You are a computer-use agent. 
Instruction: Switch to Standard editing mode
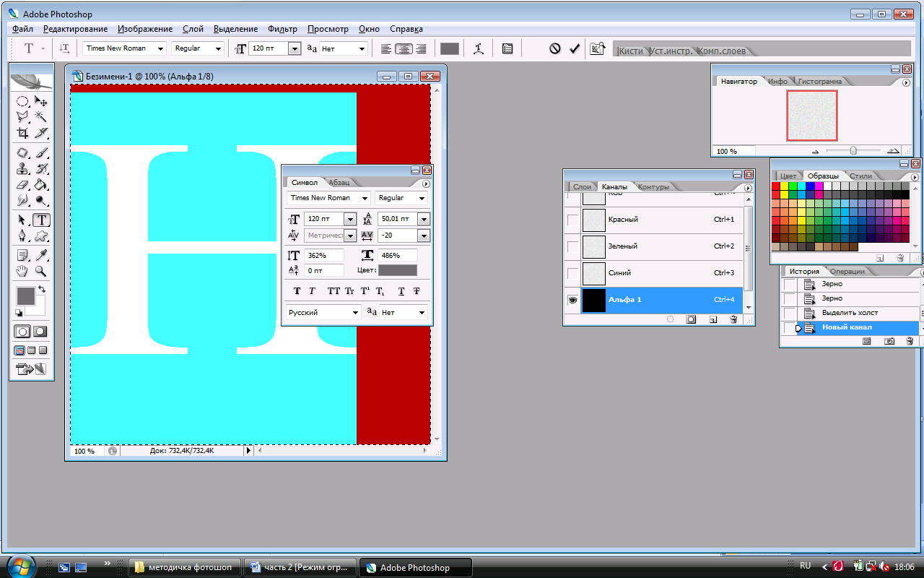pyautogui.click(x=22, y=332)
